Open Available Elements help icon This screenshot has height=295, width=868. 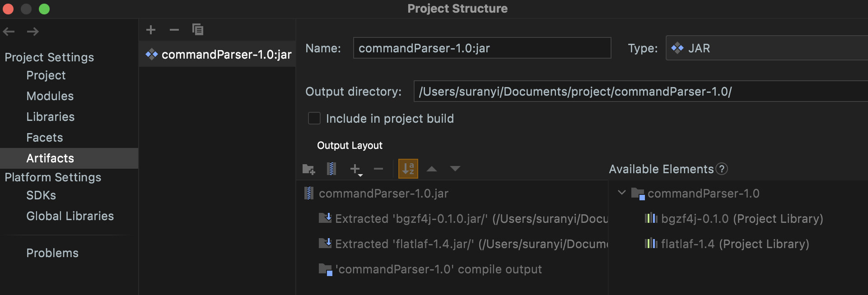click(722, 169)
